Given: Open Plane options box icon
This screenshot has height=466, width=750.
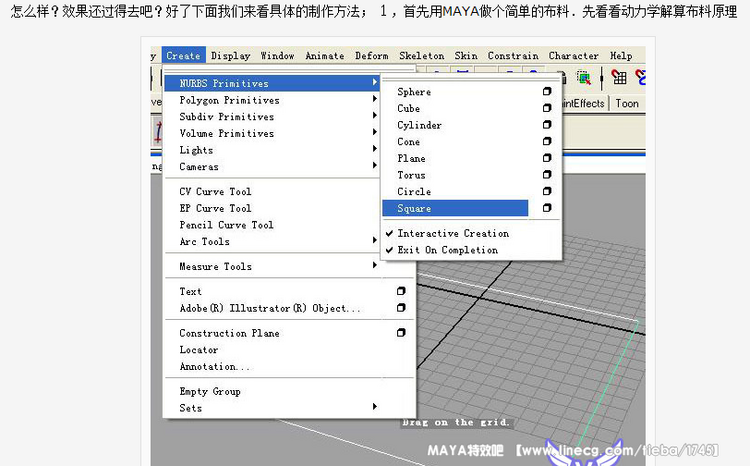Looking at the screenshot, I should [547, 158].
